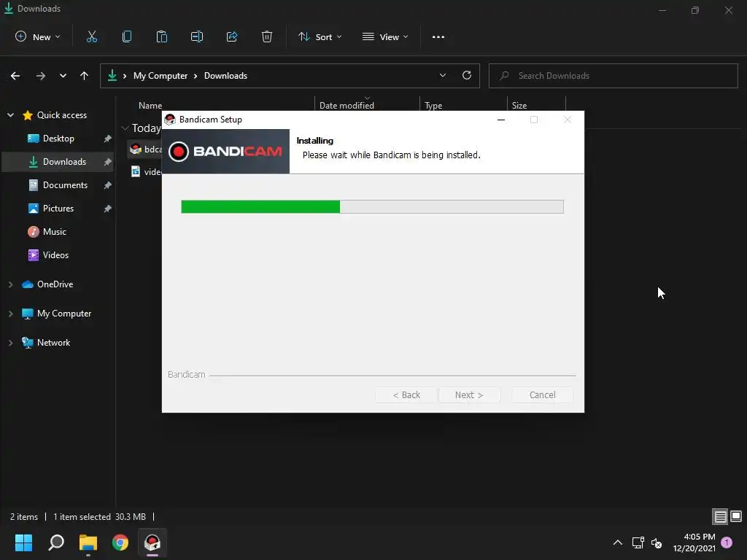Go back with the left arrow
This screenshot has height=560, width=747.
coord(15,76)
